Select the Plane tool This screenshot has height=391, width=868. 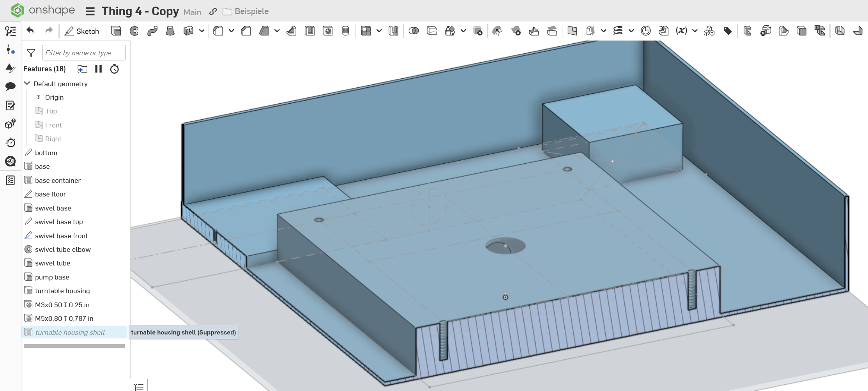click(x=572, y=31)
